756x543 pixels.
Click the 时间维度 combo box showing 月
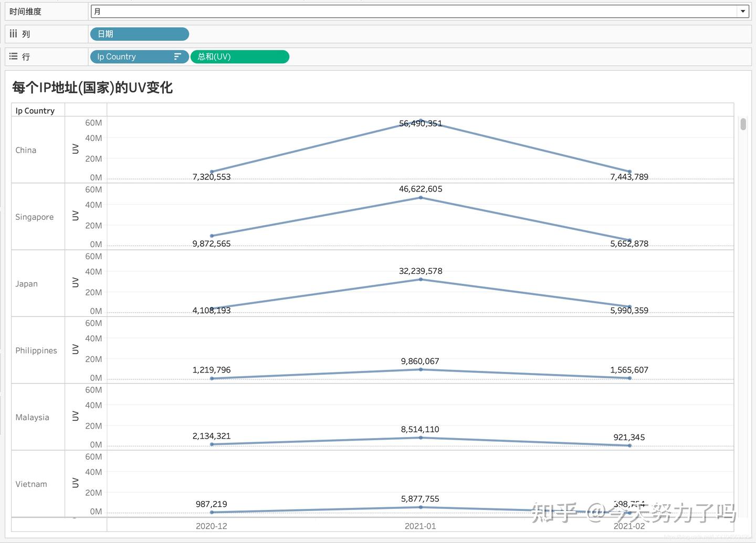419,11
